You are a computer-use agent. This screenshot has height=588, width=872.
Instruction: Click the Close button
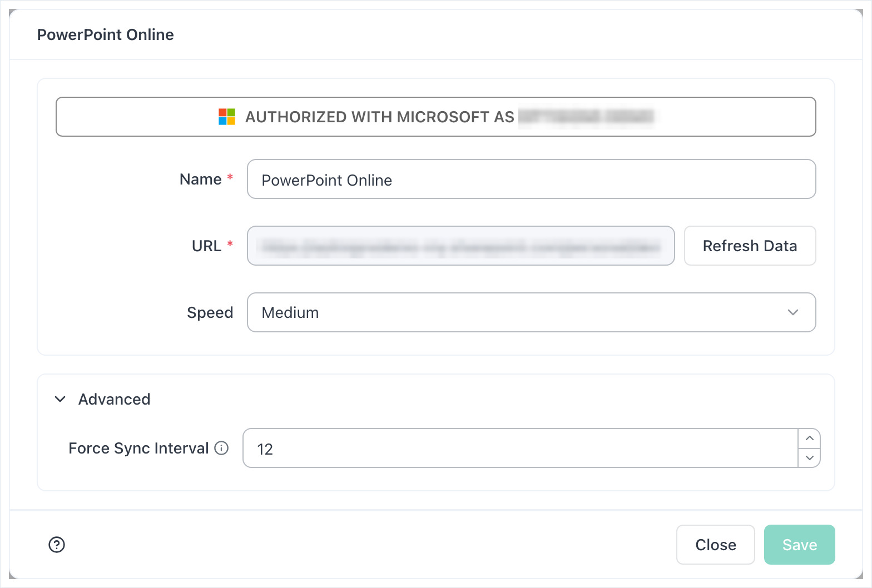(715, 545)
